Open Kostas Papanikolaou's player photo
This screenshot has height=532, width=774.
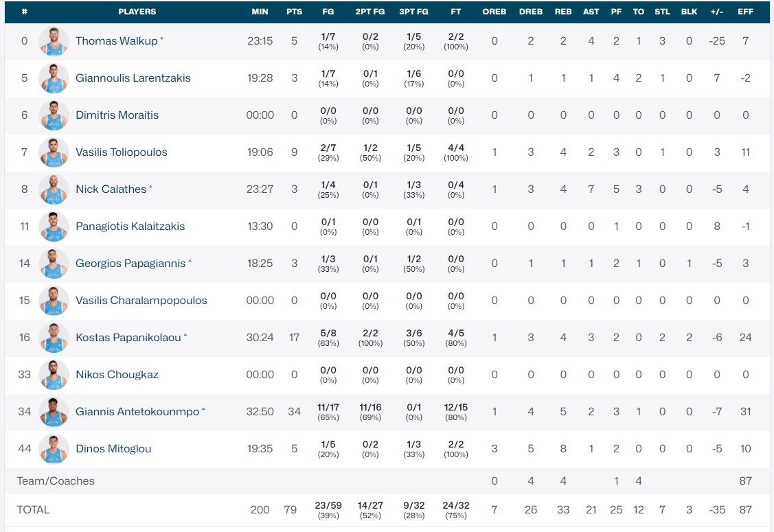54,338
